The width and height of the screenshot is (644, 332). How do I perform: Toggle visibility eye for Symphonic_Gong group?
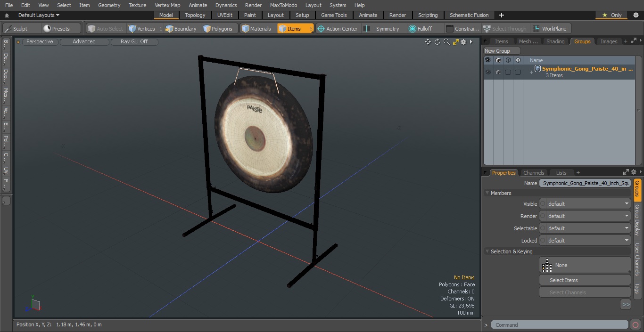488,72
